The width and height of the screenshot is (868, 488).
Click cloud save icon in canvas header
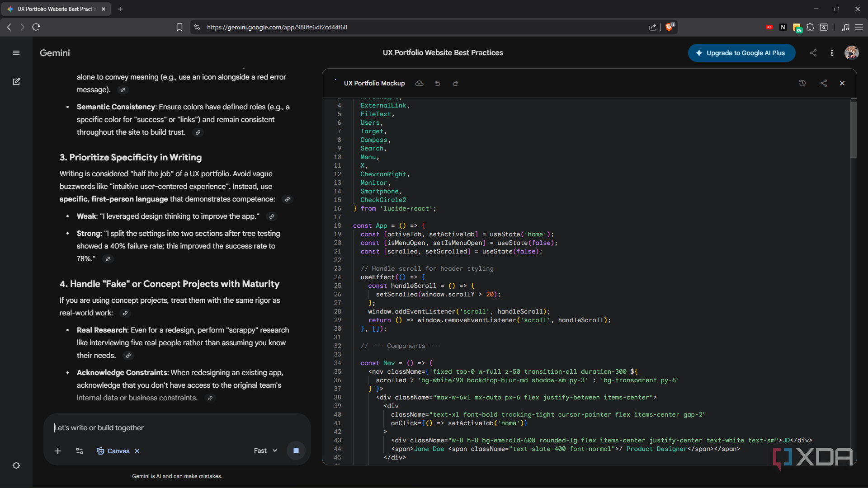tap(420, 84)
